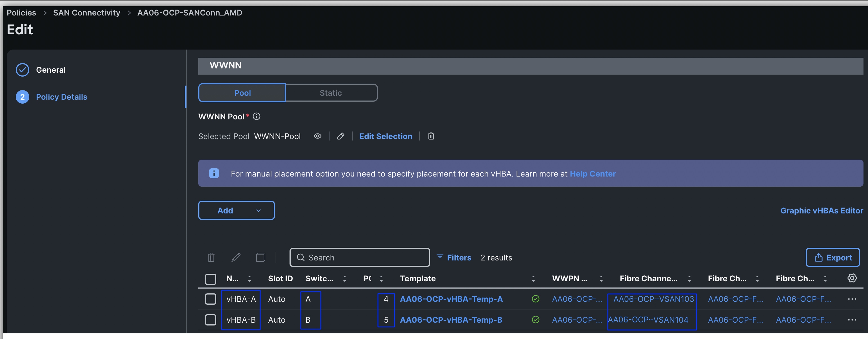Remove the selected WWNN pool via trash icon
The height and width of the screenshot is (339, 868).
[x=431, y=136]
